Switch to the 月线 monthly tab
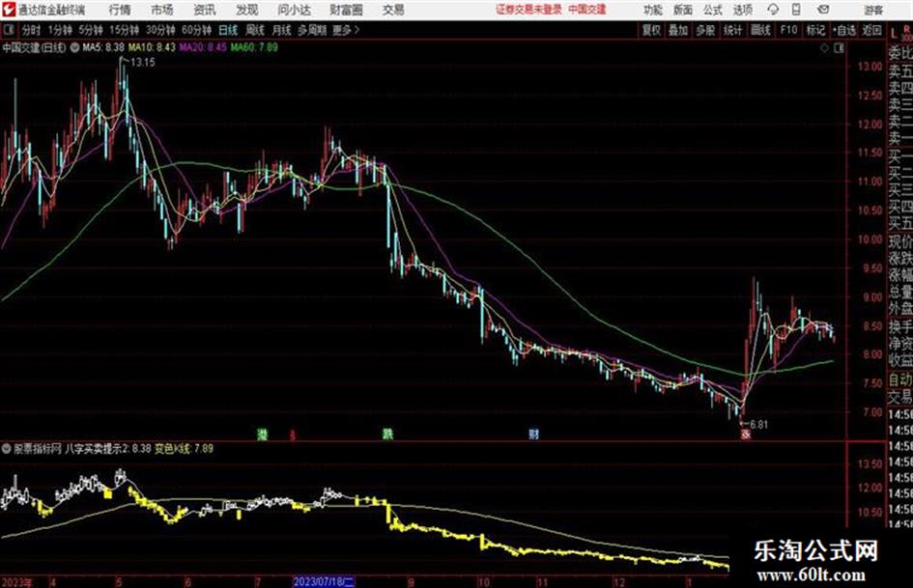 (282, 30)
